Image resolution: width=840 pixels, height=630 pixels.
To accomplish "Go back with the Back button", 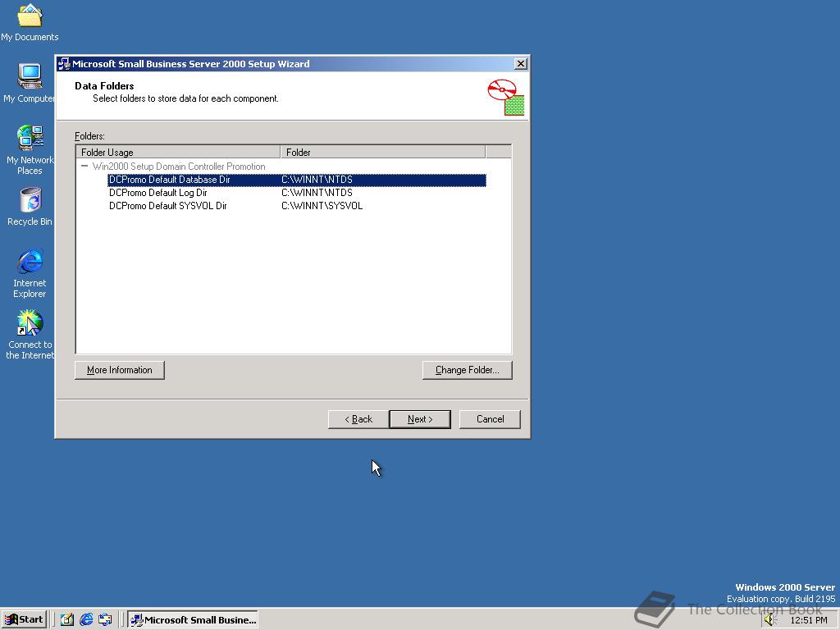I will tap(358, 419).
